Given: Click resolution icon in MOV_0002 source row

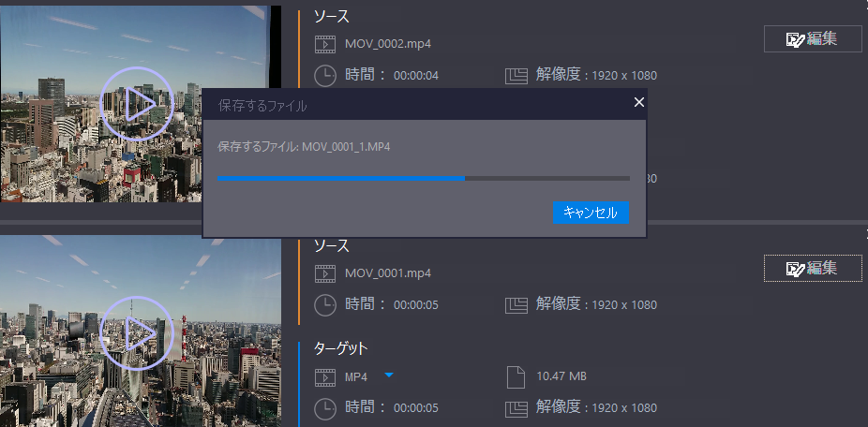Looking at the screenshot, I should [x=516, y=75].
